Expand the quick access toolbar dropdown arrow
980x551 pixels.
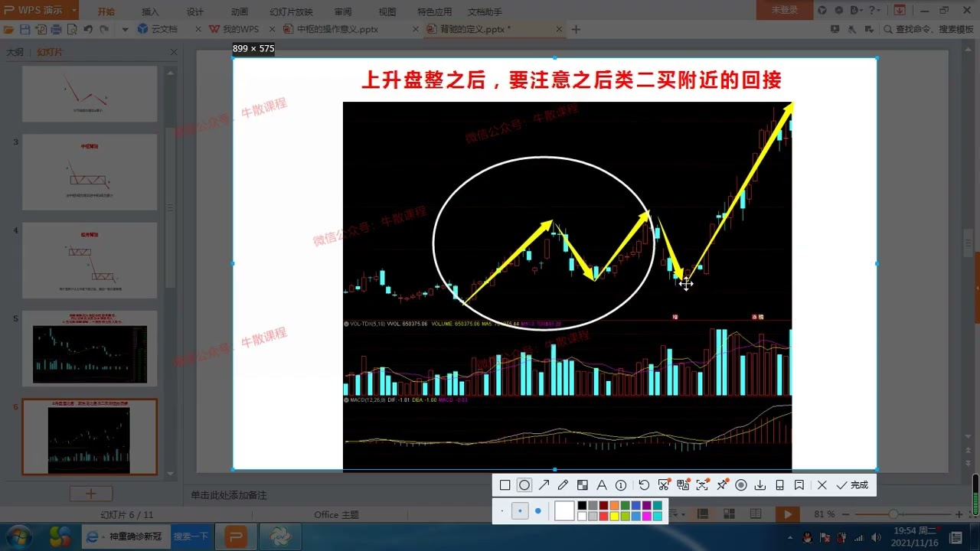tap(125, 29)
